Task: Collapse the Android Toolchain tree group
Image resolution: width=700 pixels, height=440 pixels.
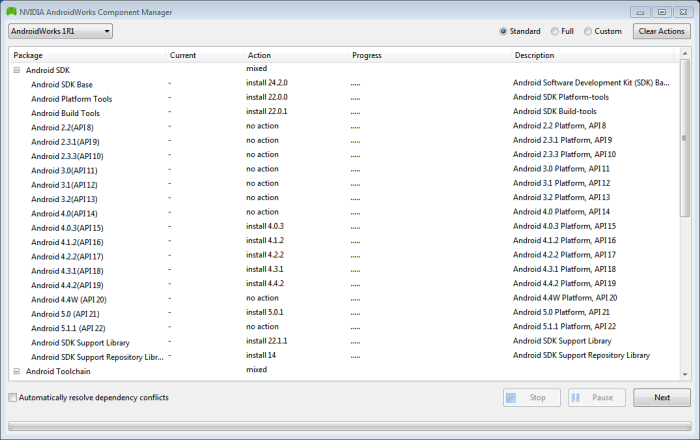Action: point(17,371)
